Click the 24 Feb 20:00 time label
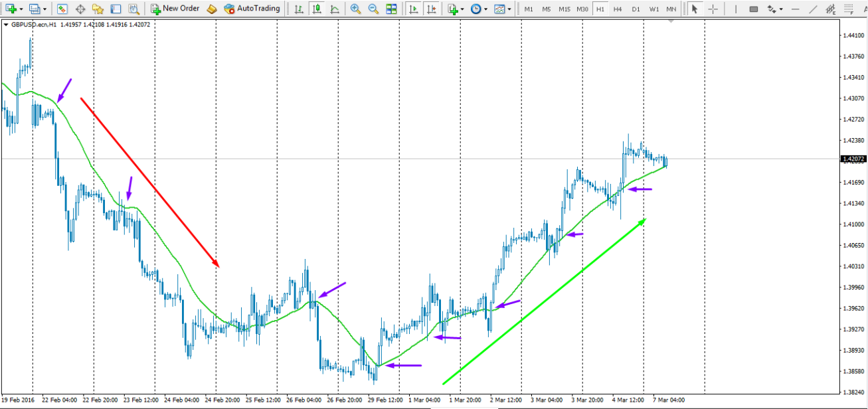Screen dimensions: 868x409 click(224, 400)
